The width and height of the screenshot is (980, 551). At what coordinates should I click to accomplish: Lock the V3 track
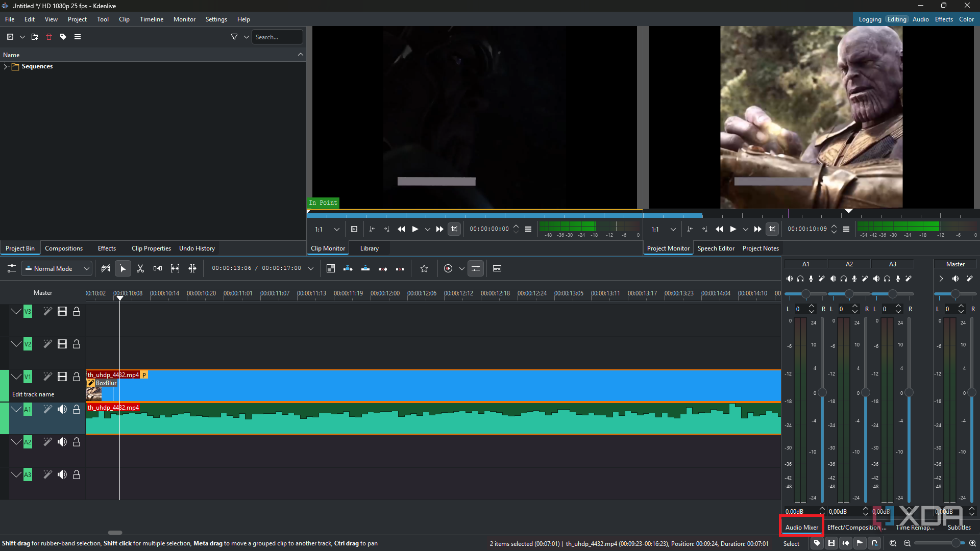click(x=77, y=311)
